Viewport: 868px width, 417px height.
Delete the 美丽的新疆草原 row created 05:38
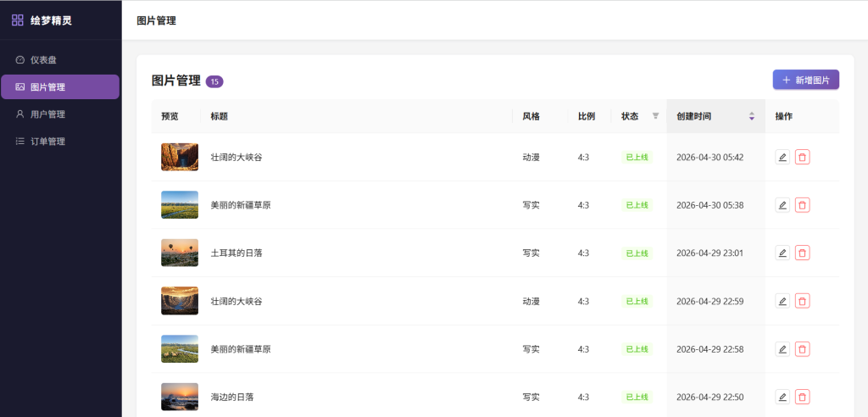[803, 205]
